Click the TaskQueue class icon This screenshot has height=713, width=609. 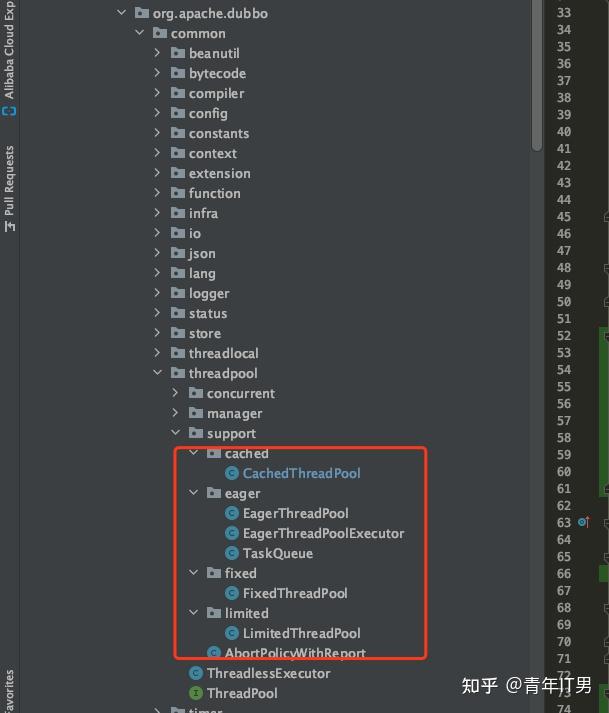[x=232, y=553]
